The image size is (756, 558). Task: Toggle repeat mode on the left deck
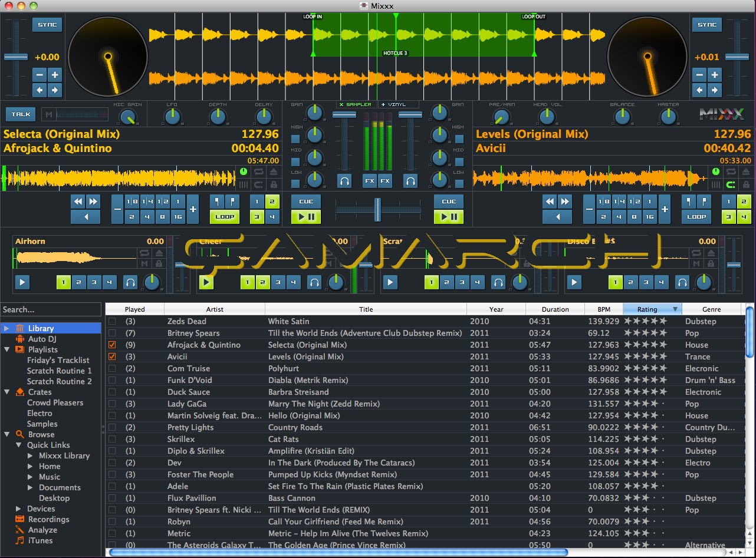259,172
